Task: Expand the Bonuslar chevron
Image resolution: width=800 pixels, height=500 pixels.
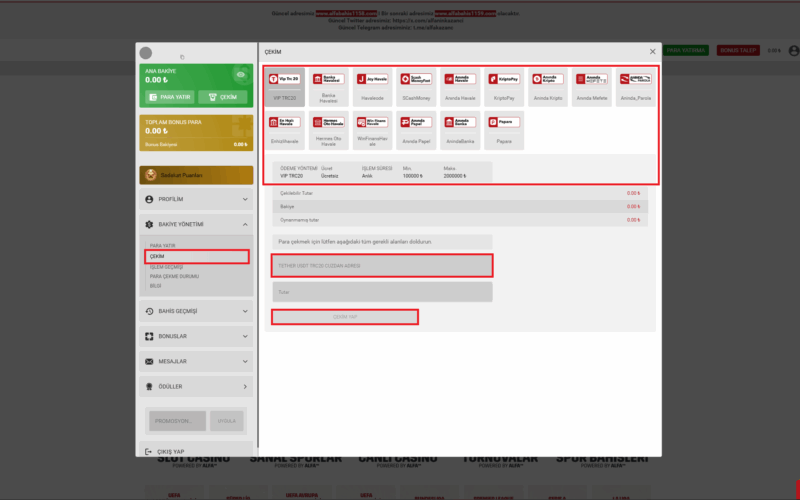Action: tap(245, 336)
